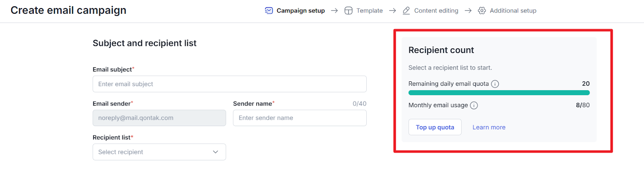Go to the Template step
The image size is (644, 193).
click(x=369, y=10)
